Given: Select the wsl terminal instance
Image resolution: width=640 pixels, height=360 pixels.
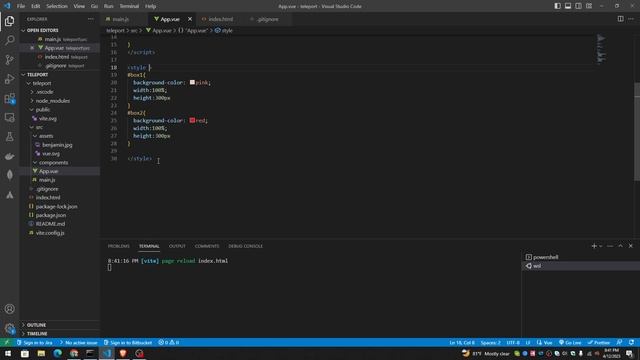Looking at the screenshot, I should [580, 266].
